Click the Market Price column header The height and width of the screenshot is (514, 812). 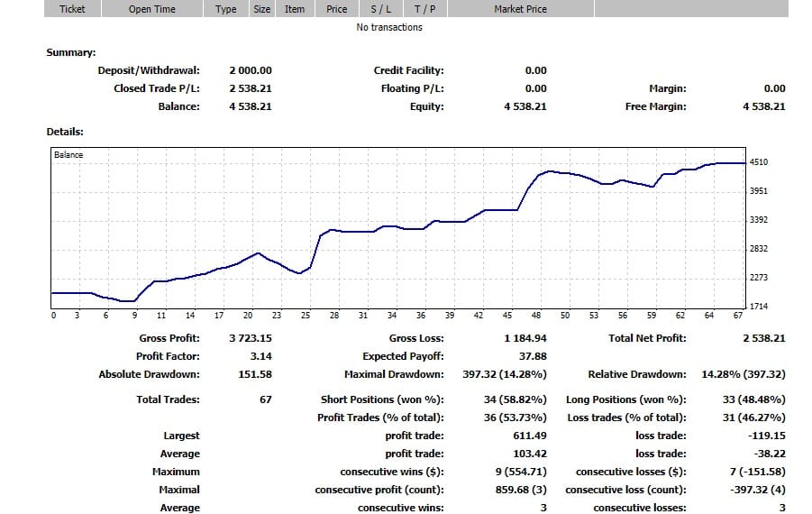pos(520,9)
